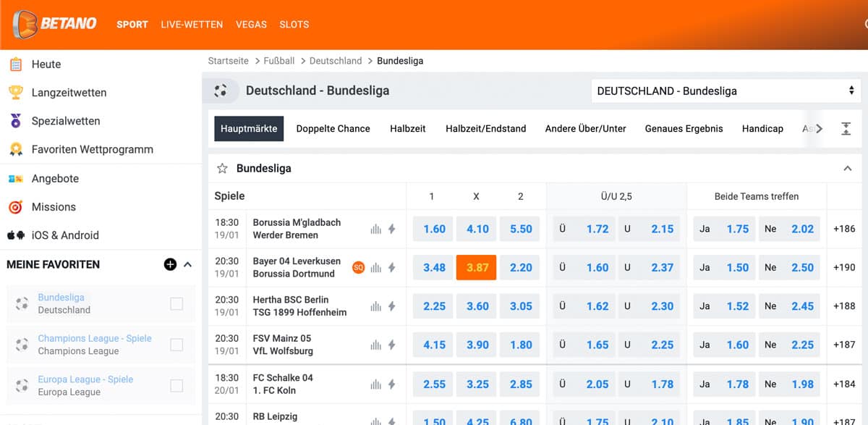
Task: Click the Missions target icon
Action: point(15,207)
